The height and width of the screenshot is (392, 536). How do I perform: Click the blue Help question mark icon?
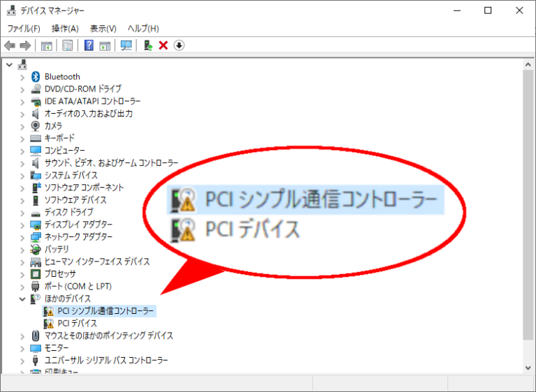(89, 45)
